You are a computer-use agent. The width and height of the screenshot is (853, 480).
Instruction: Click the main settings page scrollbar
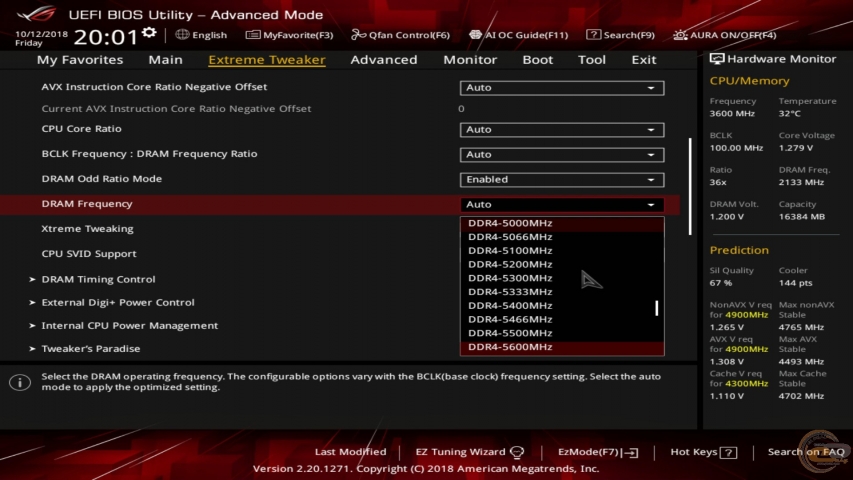690,186
